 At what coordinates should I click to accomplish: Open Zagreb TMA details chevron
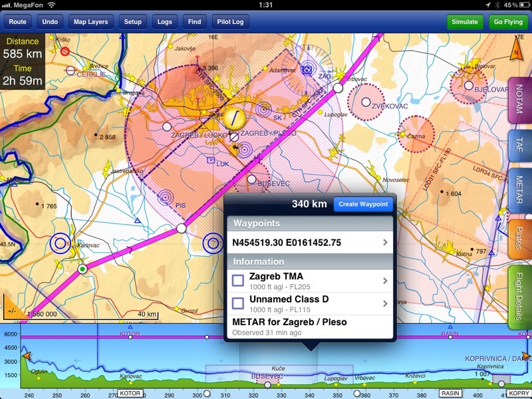click(x=385, y=281)
